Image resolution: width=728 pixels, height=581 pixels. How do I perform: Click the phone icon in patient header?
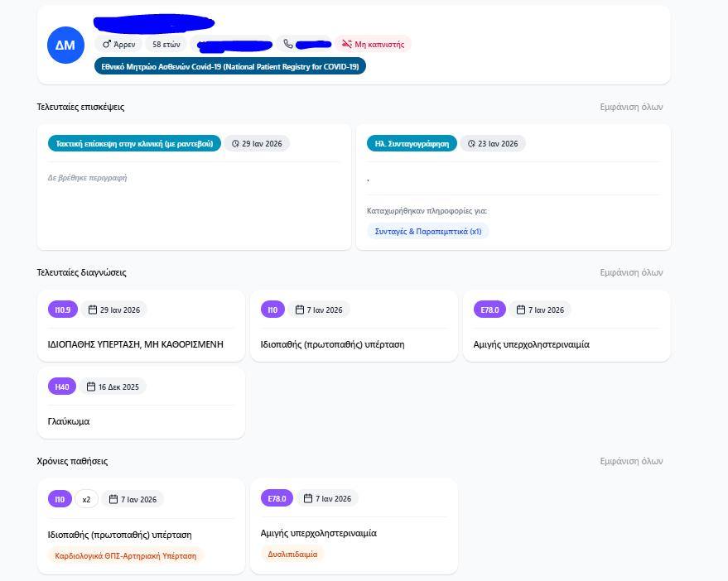tap(288, 45)
